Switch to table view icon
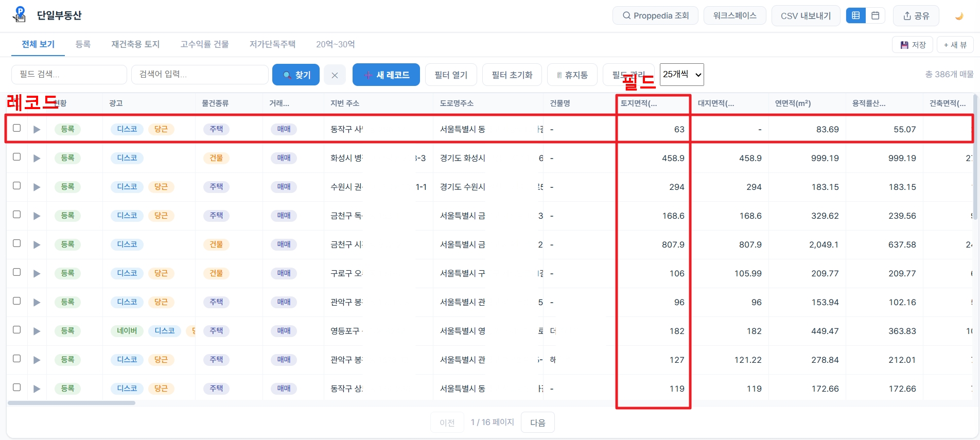This screenshot has width=980, height=440. tap(856, 15)
